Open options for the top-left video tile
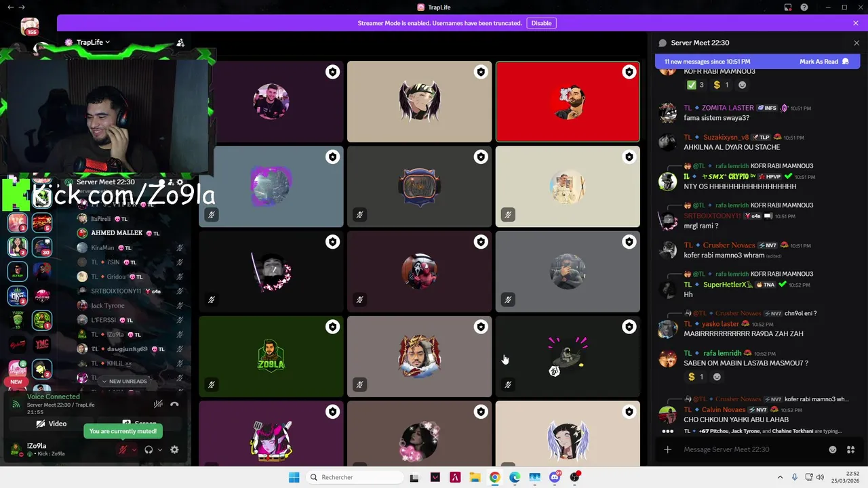The width and height of the screenshot is (868, 488). click(332, 72)
